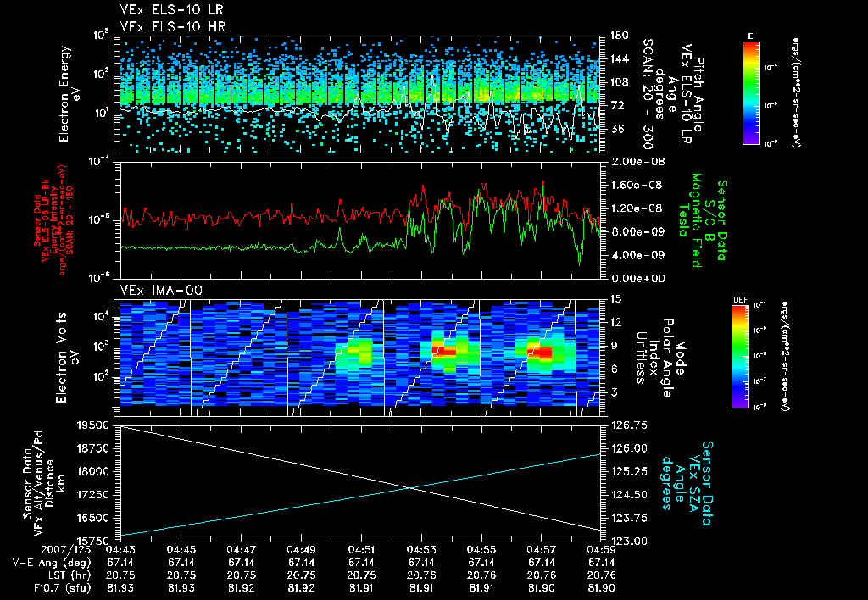This screenshot has width=868, height=600.
Task: Click the magnetic field tick '1.20e-08'
Action: point(637,208)
